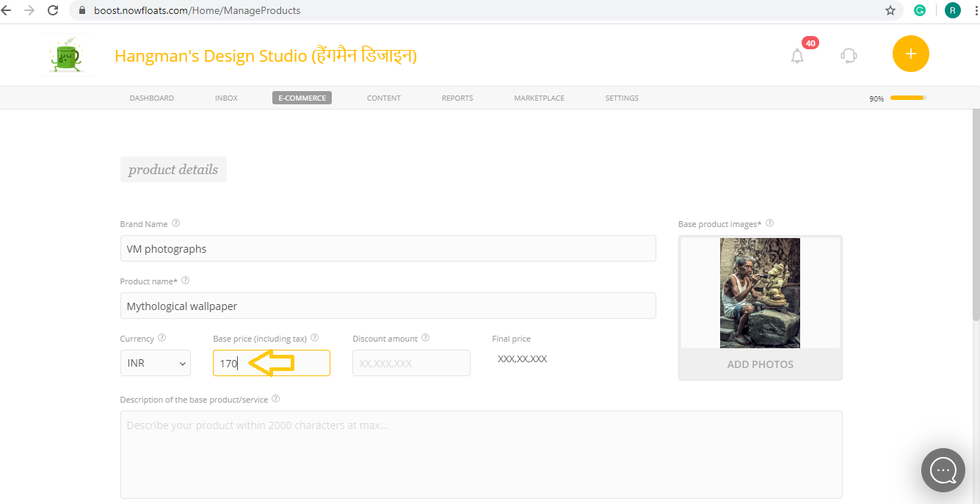This screenshot has width=980, height=504.
Task: Open the notifications bell showing 40
Action: [798, 56]
